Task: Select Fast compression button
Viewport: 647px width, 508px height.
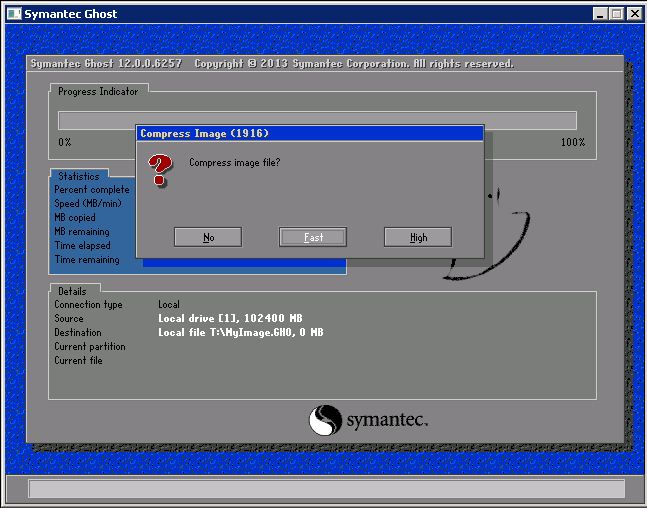Action: click(313, 237)
